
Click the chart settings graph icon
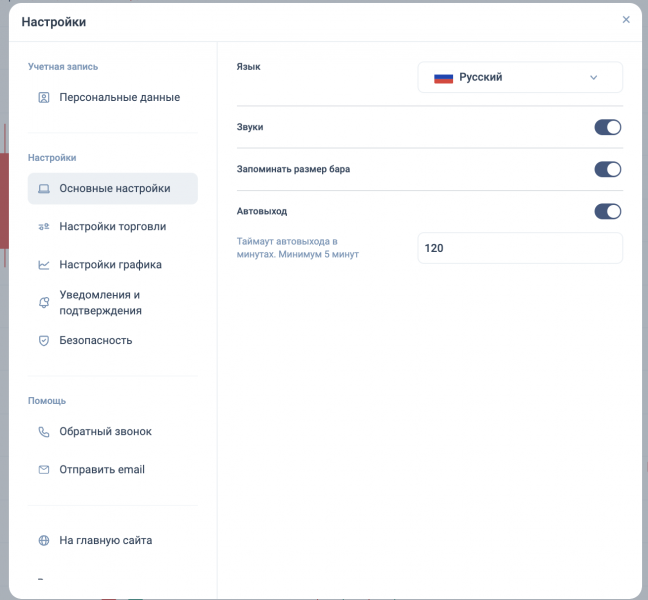(44, 265)
